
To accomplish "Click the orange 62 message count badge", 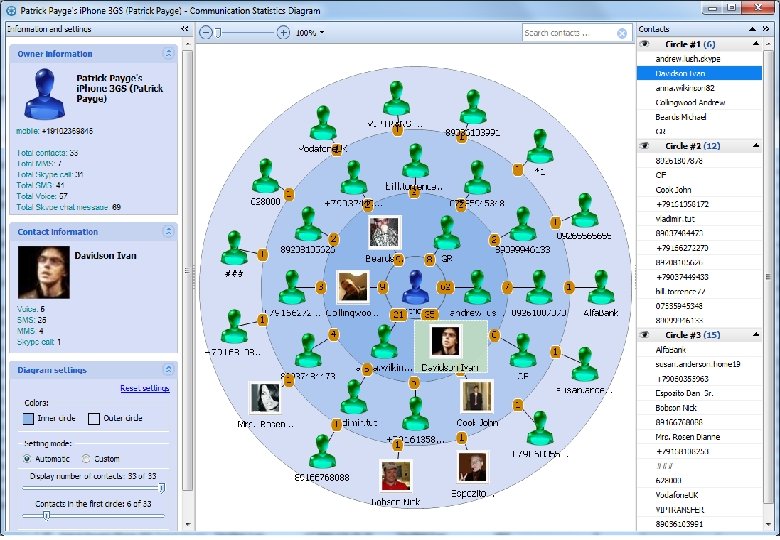I will [x=445, y=287].
